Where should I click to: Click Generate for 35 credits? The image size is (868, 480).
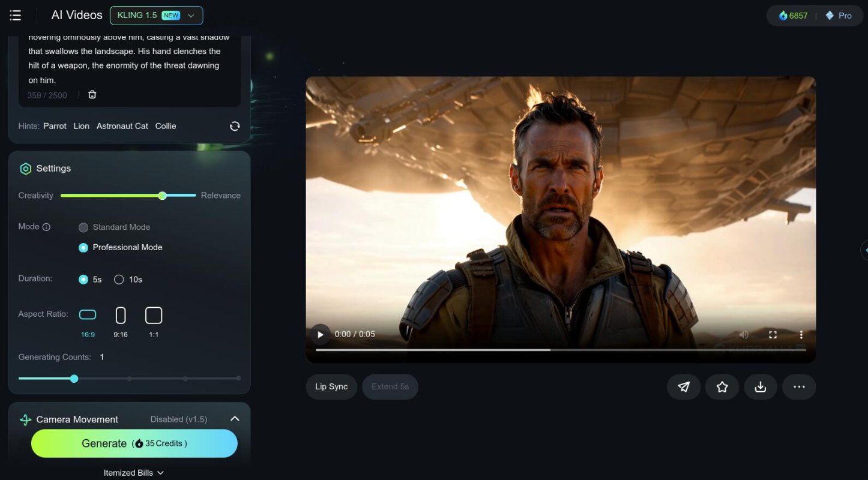[x=134, y=443]
